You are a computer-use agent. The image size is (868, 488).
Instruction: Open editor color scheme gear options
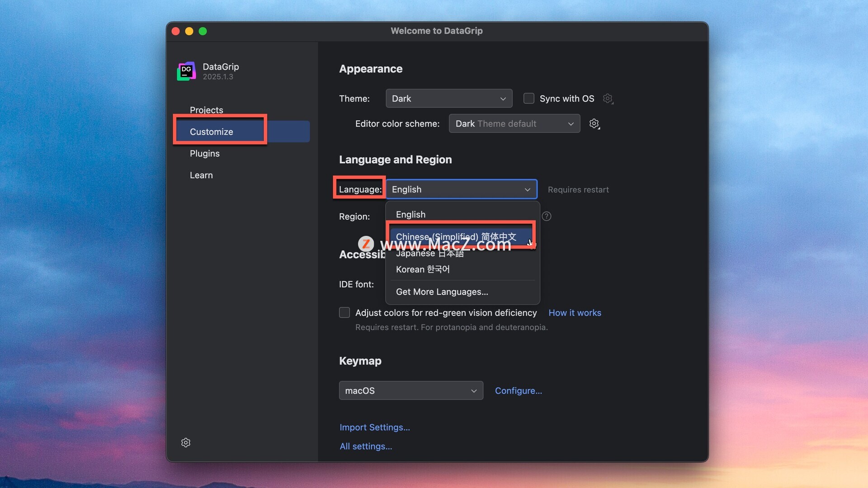(594, 124)
